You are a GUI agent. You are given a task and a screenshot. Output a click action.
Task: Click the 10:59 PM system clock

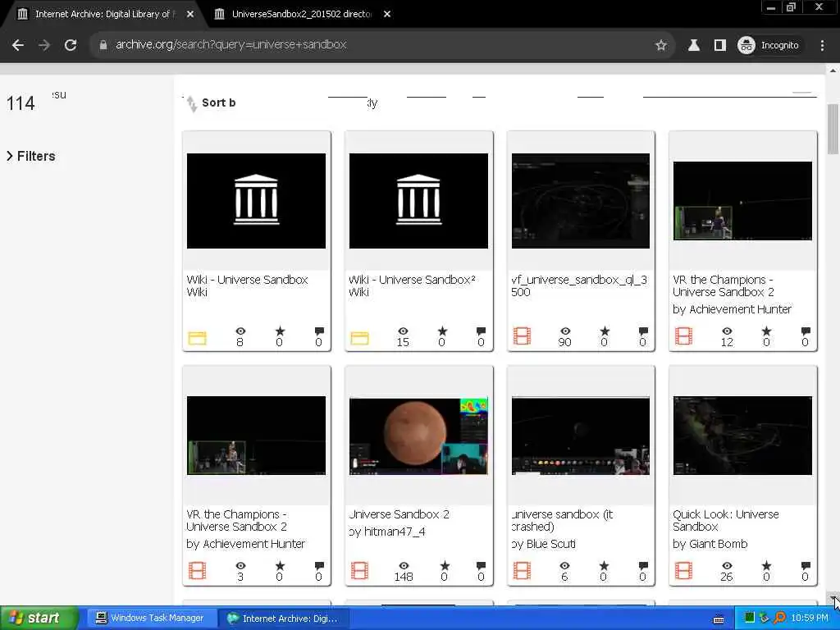coord(810,619)
